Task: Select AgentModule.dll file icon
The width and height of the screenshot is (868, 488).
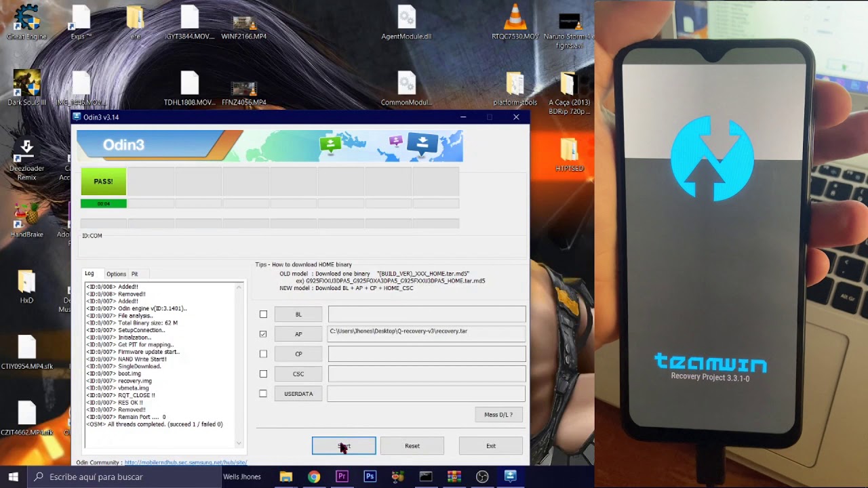Action: [406, 22]
